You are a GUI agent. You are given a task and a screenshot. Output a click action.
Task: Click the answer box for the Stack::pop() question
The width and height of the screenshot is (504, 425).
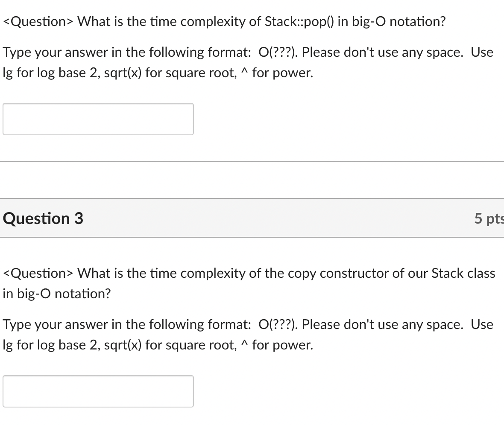point(98,119)
